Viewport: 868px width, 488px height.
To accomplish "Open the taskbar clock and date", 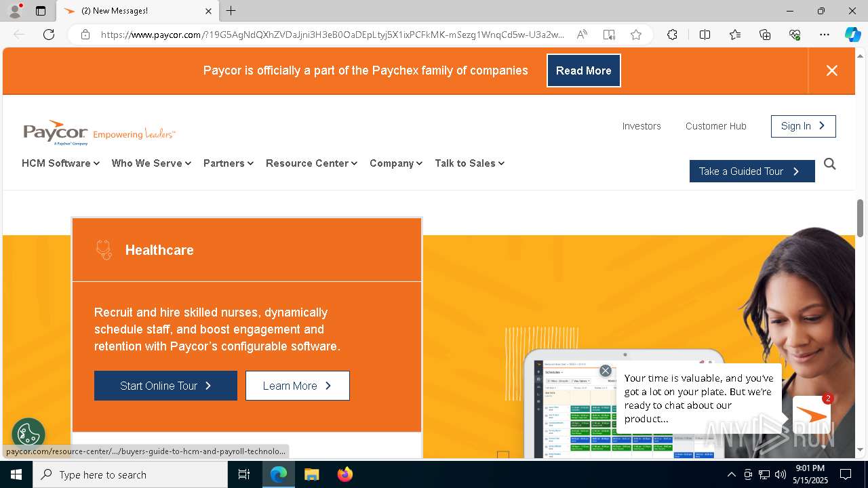I will tap(810, 474).
